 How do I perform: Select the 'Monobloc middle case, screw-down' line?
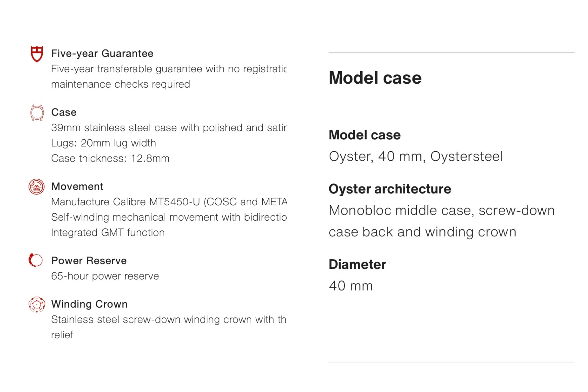442,211
